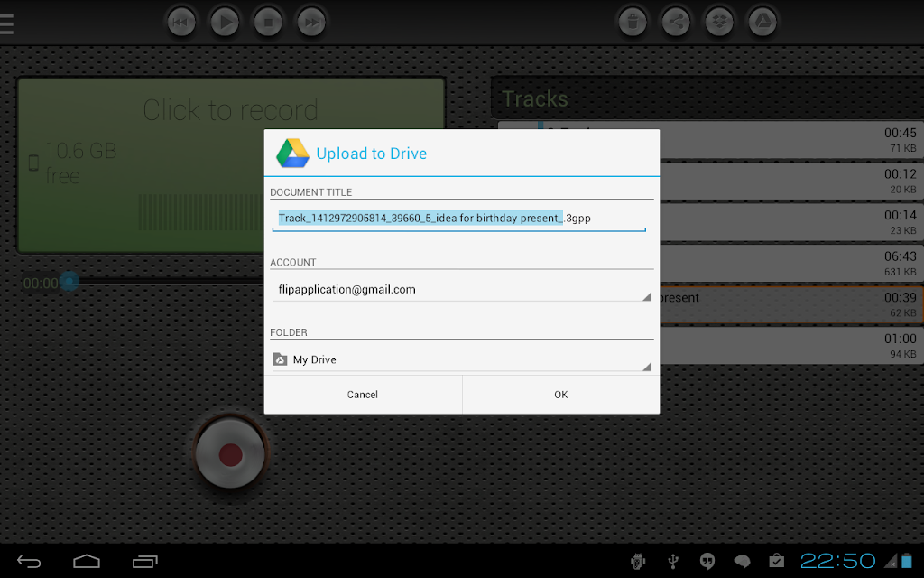Delete track with trash icon
Image resolution: width=924 pixels, height=578 pixels.
[633, 23]
